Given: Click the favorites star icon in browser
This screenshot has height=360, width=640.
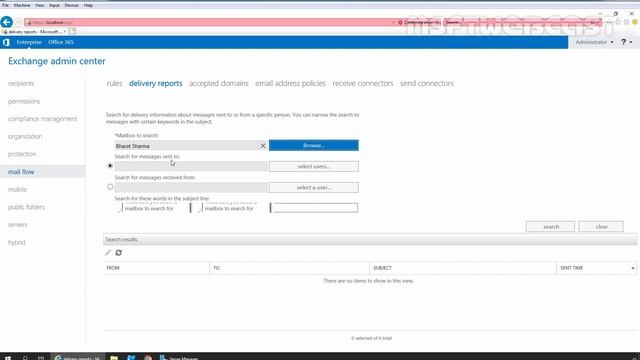Looking at the screenshot, I should pos(618,22).
